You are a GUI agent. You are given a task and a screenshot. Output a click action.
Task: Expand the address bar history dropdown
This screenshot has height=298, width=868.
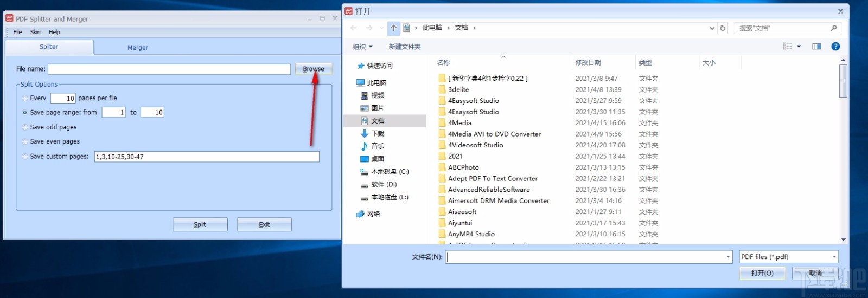712,28
